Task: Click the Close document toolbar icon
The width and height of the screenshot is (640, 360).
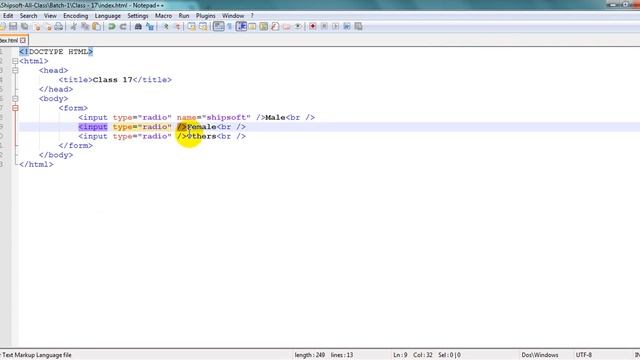Action: 37,27
